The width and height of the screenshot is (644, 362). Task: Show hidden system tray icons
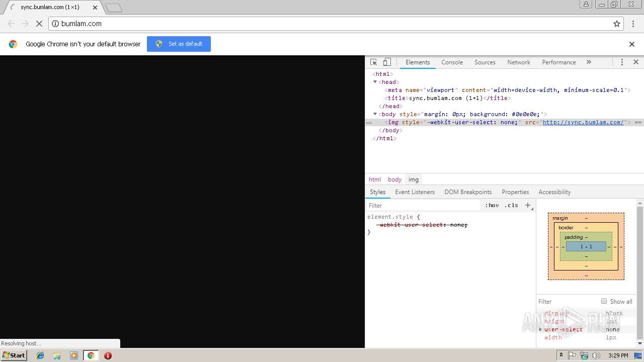pyautogui.click(x=561, y=355)
